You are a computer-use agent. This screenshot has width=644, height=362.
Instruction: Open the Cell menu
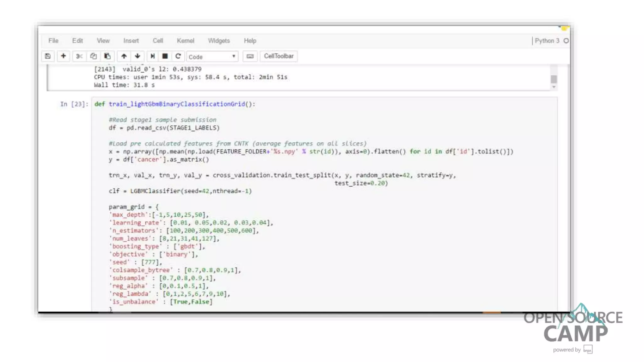158,41
